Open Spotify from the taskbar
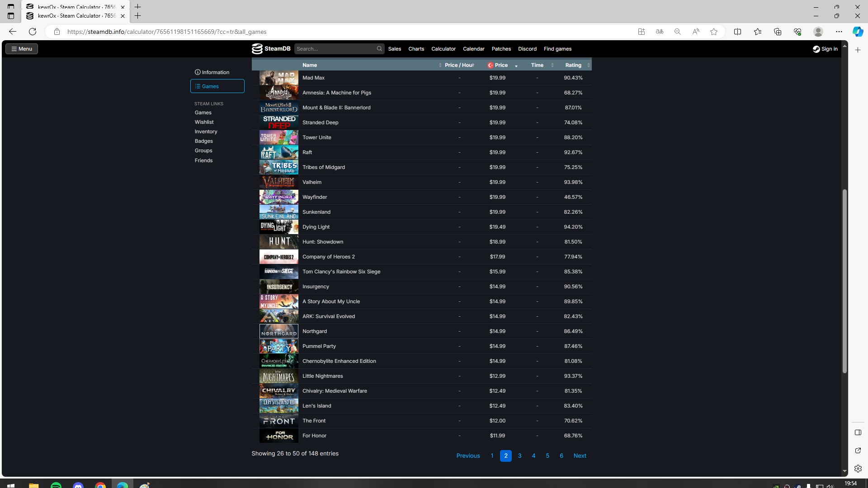This screenshot has width=868, height=488. click(x=56, y=485)
